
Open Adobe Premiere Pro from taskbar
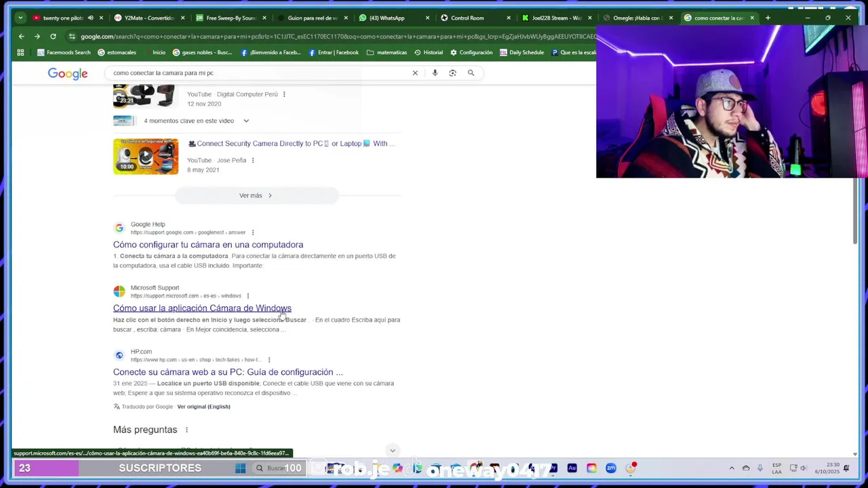pos(553,468)
